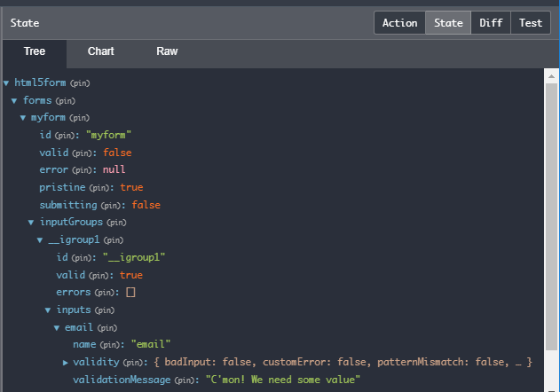Pin the validationMessage property
This screenshot has width=560, height=392.
tap(185, 380)
